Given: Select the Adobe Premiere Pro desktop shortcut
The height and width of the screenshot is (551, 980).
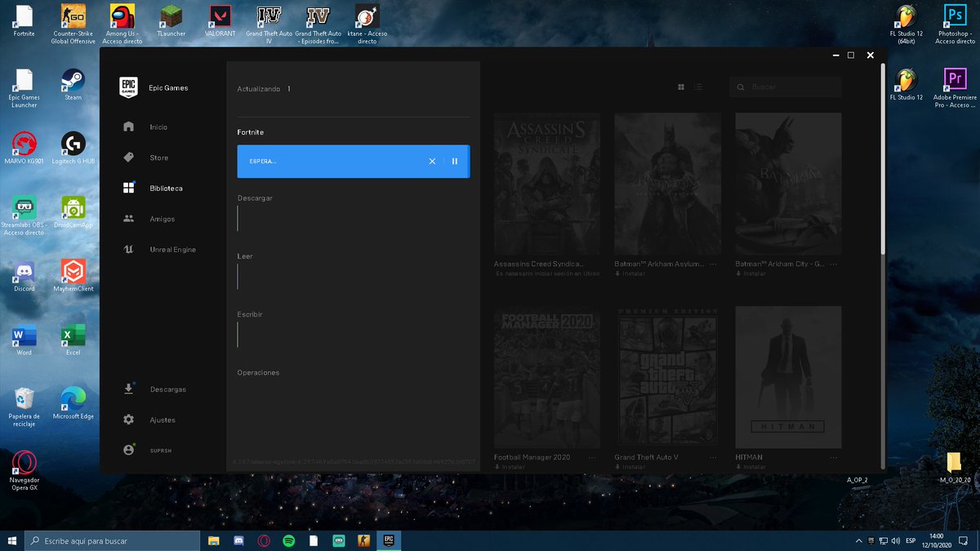Looking at the screenshot, I should tap(954, 89).
